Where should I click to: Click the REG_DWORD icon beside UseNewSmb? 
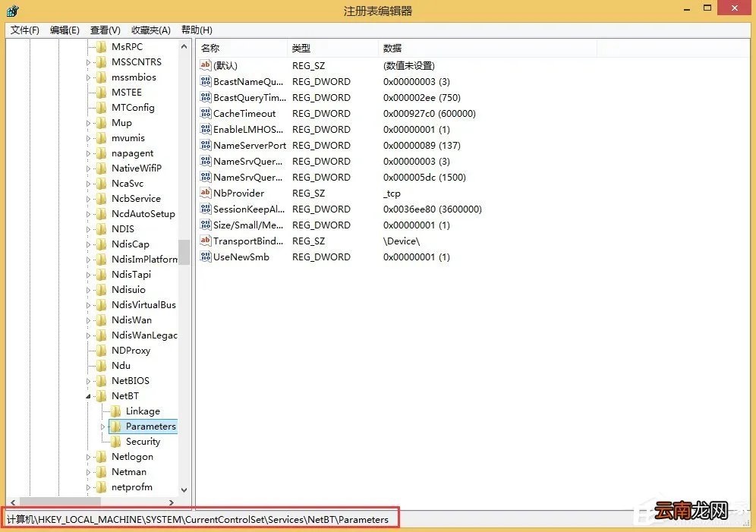point(205,257)
